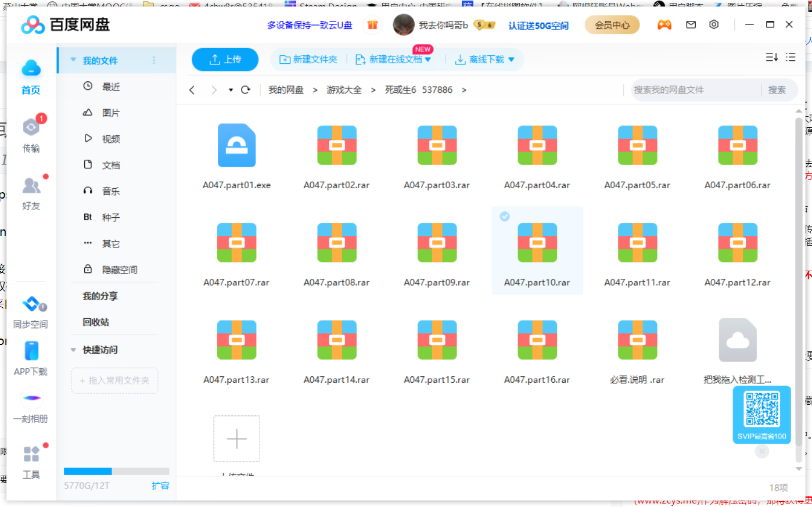Select the A047.part07.rar archive
Screen dimensions: 812x507
click(x=236, y=253)
